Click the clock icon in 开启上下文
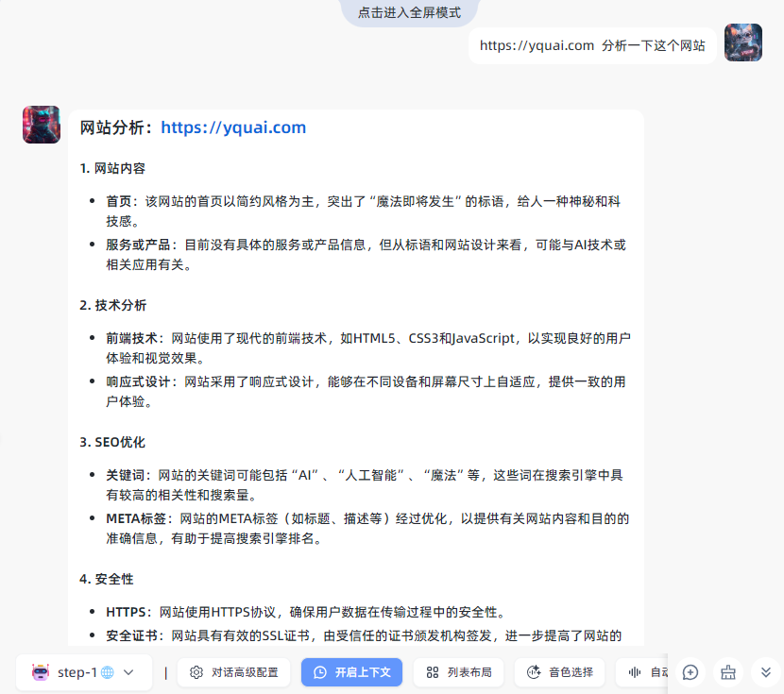The height and width of the screenshot is (694, 784). click(x=319, y=672)
